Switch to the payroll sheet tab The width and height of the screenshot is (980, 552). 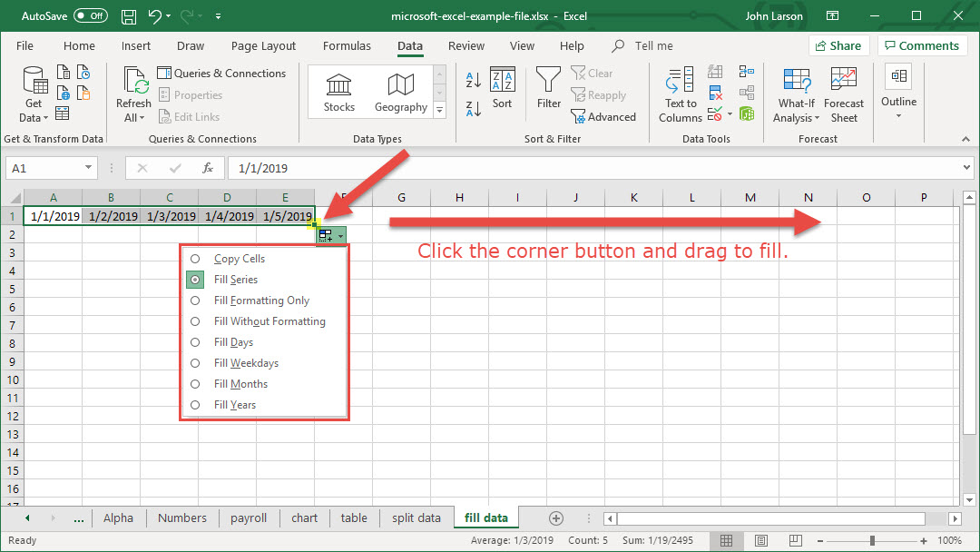click(249, 518)
